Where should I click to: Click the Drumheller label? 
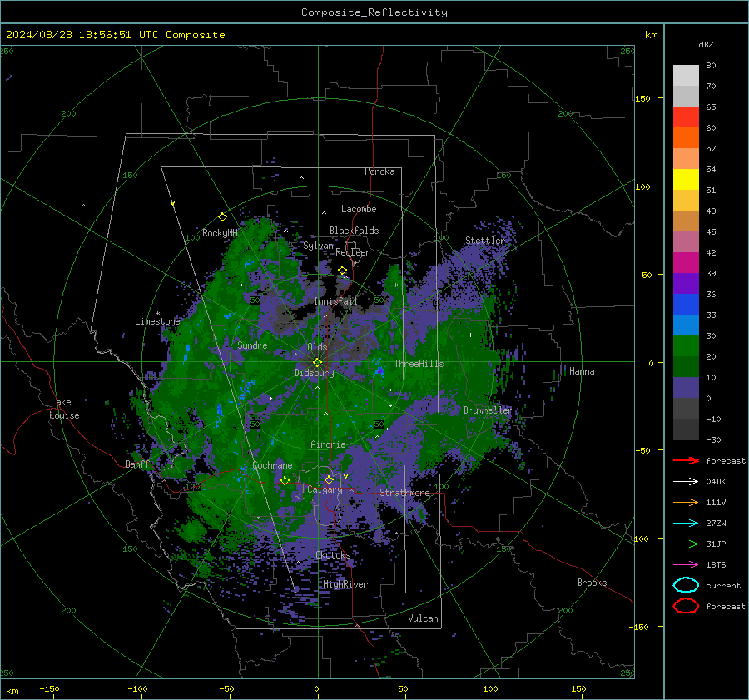(x=487, y=410)
